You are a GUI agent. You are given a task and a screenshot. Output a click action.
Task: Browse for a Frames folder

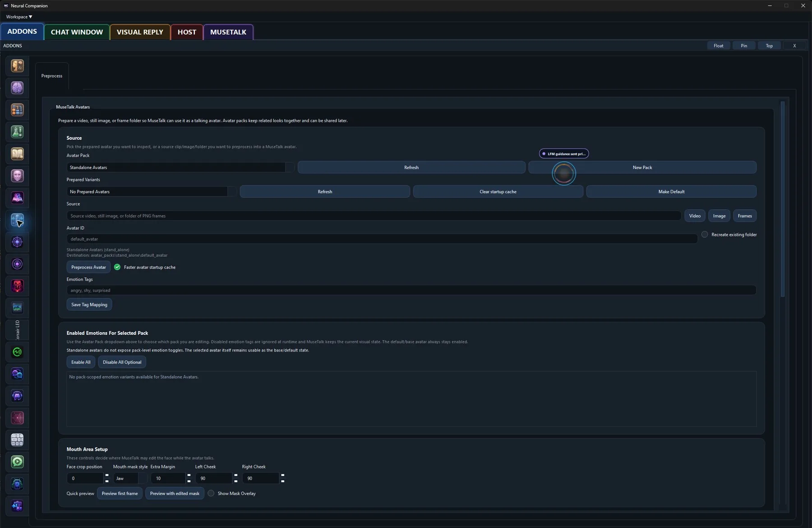(745, 216)
